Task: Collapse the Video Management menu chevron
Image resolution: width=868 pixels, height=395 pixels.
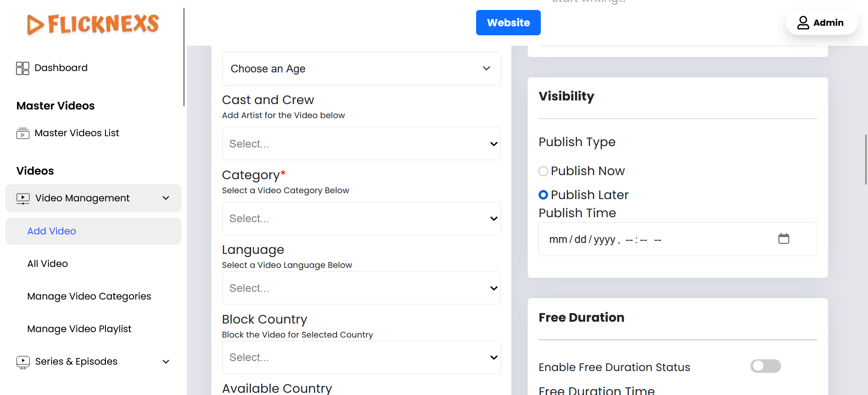Action: tap(166, 198)
